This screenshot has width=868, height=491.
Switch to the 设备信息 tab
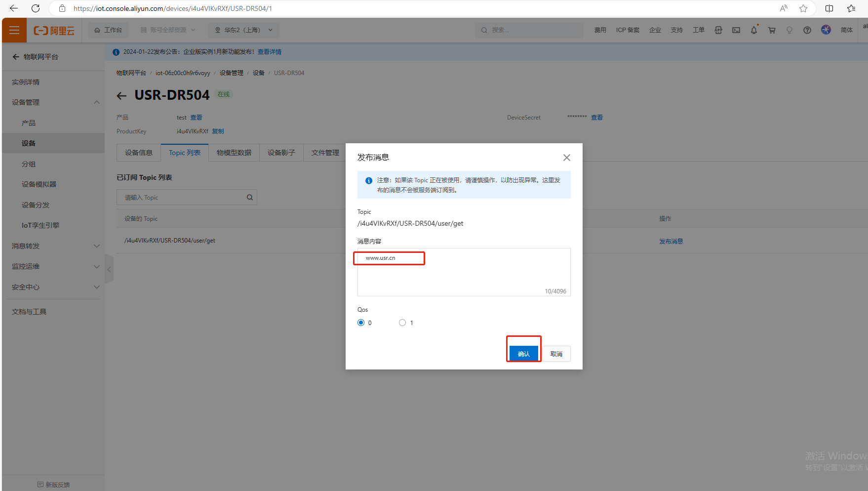click(139, 153)
